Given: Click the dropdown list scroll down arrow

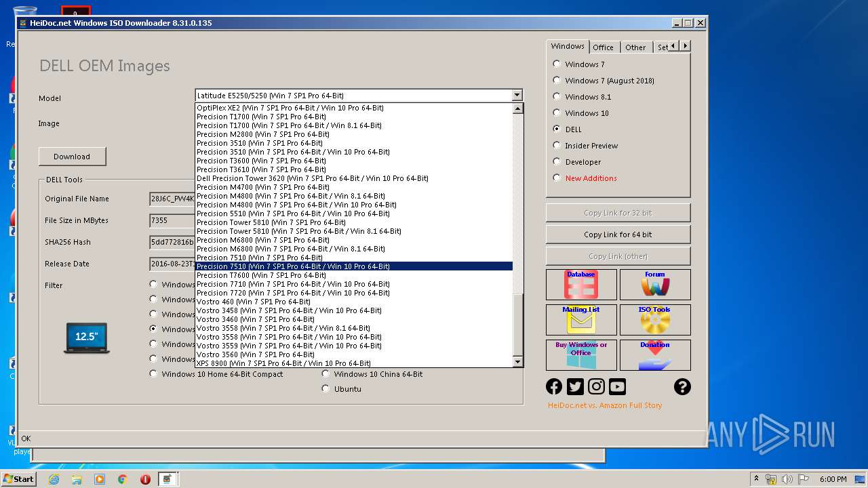Looking at the screenshot, I should [517, 362].
